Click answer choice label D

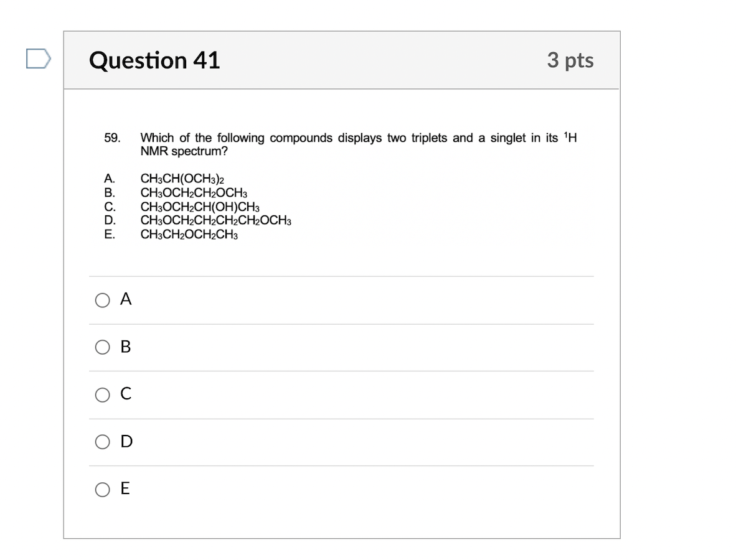click(x=126, y=442)
